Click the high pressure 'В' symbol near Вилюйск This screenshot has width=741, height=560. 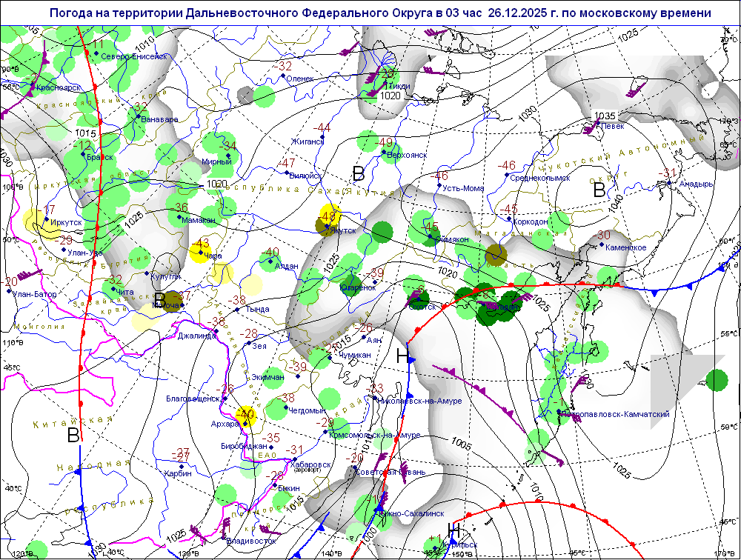(359, 174)
